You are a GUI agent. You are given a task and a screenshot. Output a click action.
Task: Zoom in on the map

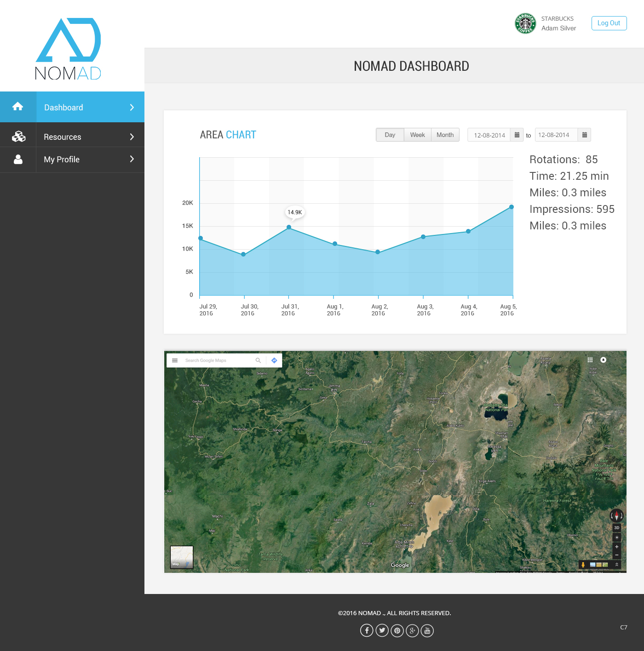point(617,547)
